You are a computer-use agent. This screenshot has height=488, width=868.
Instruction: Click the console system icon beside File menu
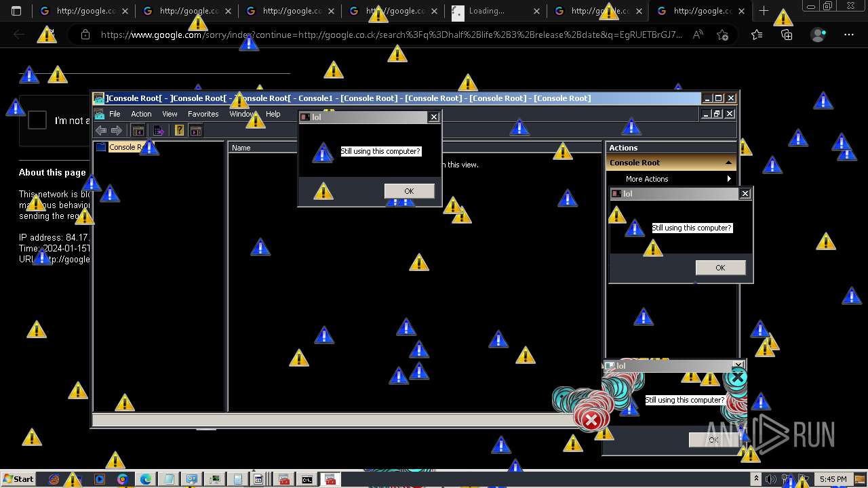[x=99, y=114]
